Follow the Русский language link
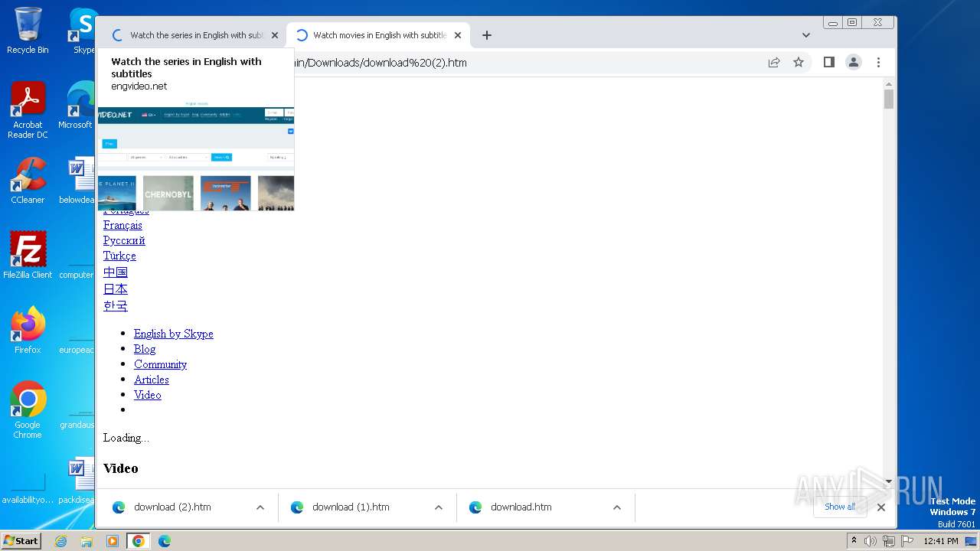The height and width of the screenshot is (551, 980). 124,240
